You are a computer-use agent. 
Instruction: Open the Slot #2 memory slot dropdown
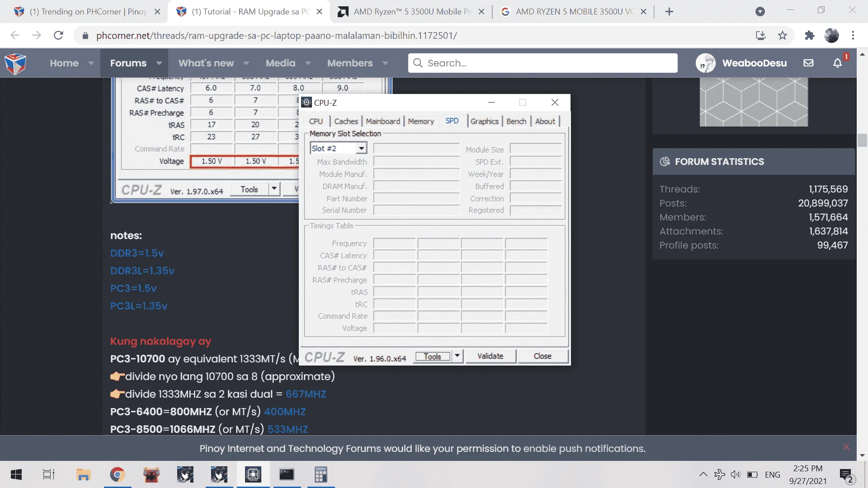click(361, 148)
